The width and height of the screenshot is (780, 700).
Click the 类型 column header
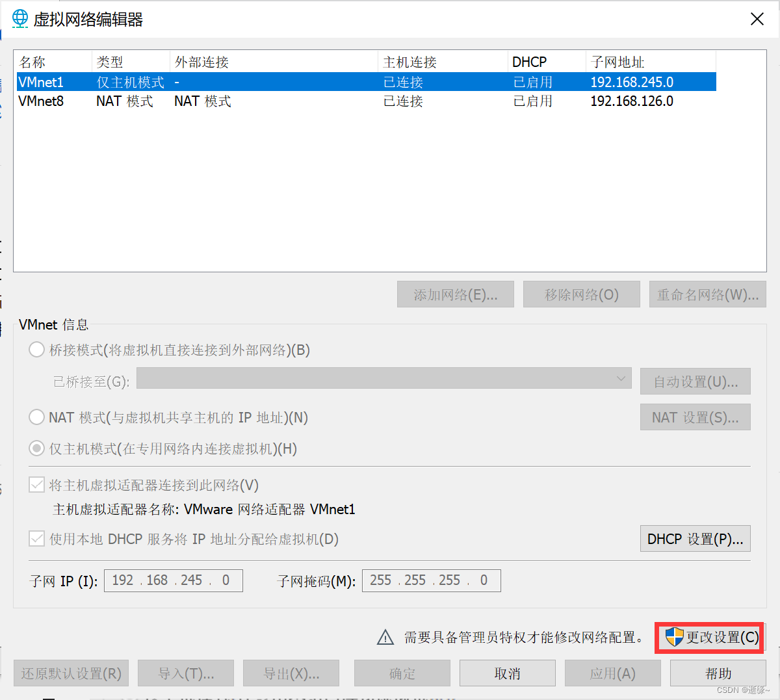click(131, 62)
